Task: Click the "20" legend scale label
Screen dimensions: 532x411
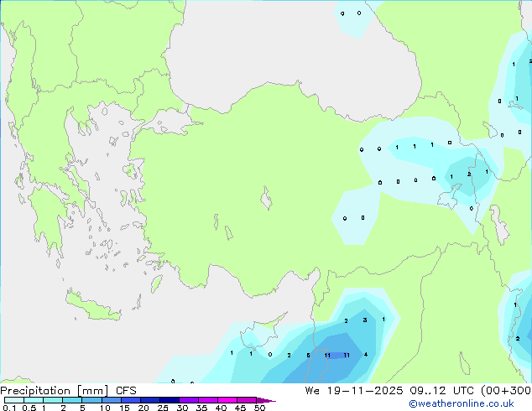Action: (x=143, y=408)
